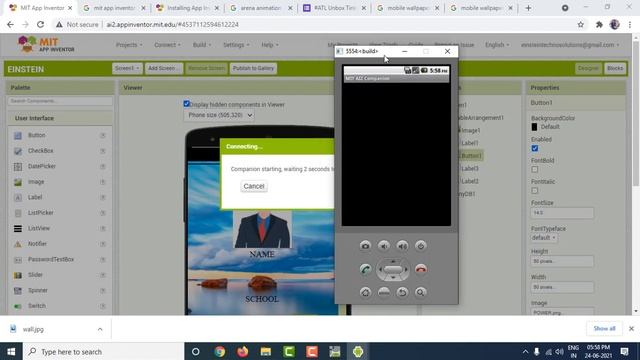Click the Publish to Gallery button
Image resolution: width=640 pixels, height=360 pixels.
(253, 68)
